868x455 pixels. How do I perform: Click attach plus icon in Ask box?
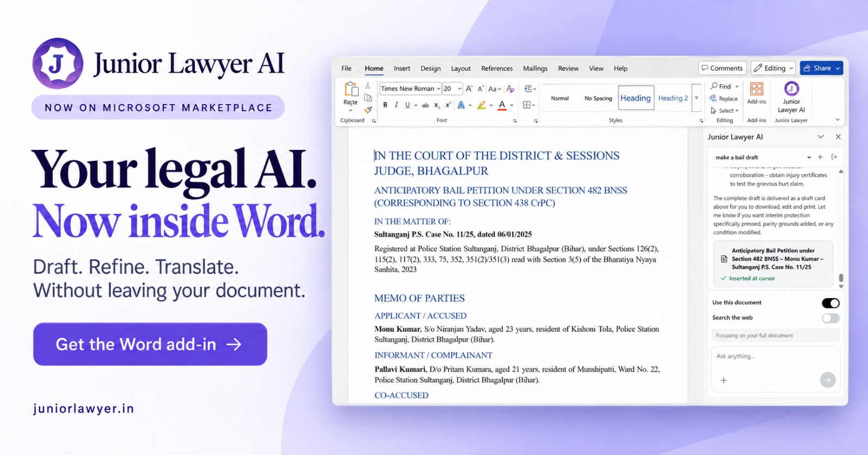(x=723, y=380)
